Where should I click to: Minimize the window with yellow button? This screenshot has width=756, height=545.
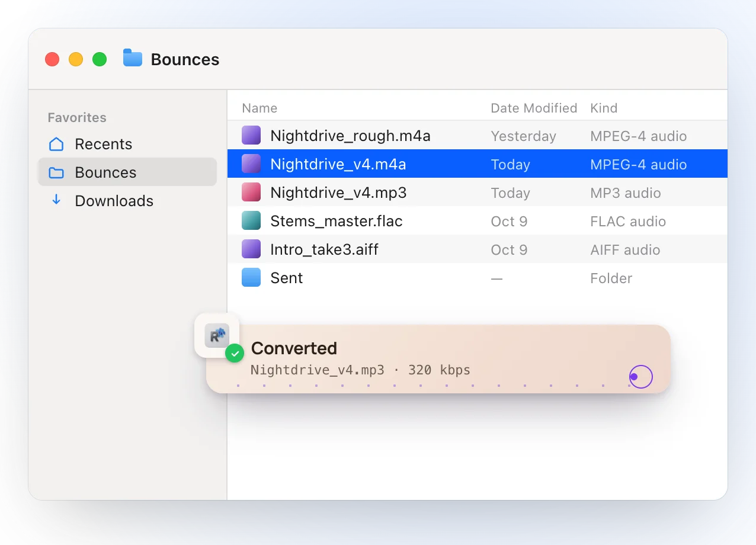tap(76, 59)
